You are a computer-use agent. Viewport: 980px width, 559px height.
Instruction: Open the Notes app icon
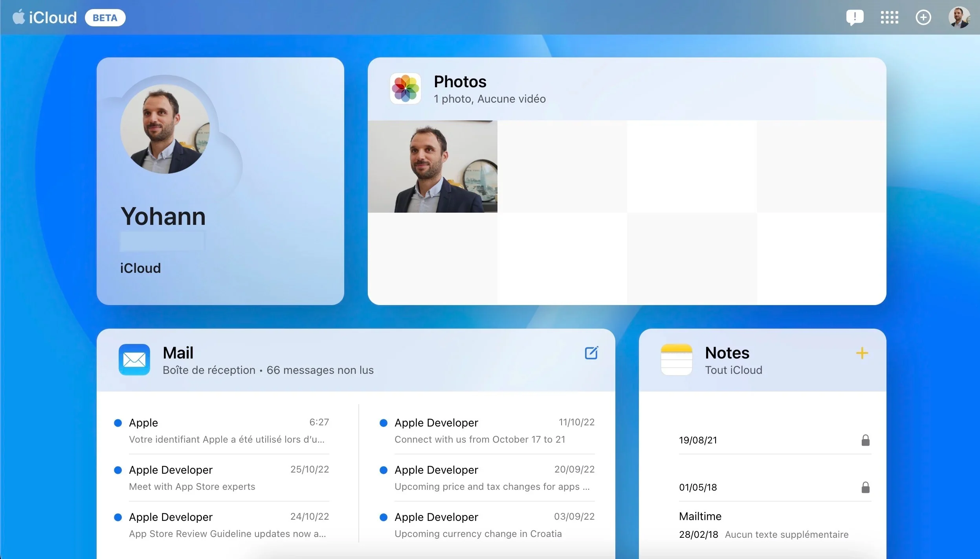pos(676,360)
